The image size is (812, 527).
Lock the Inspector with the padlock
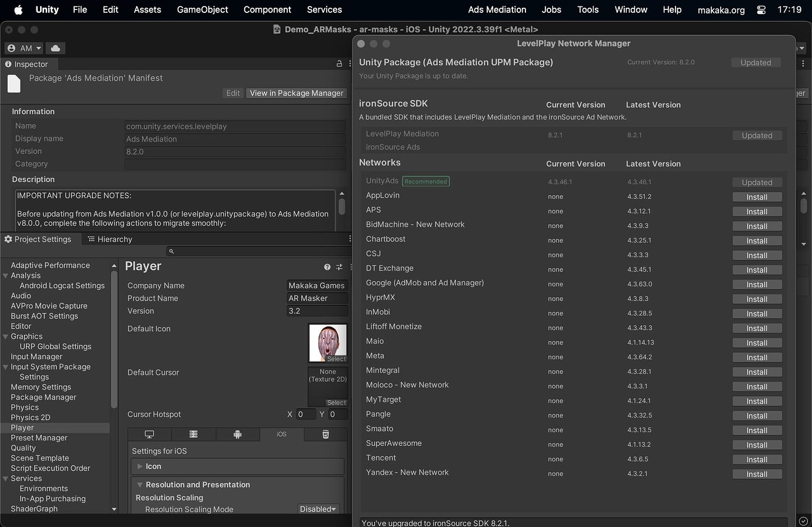pos(339,64)
